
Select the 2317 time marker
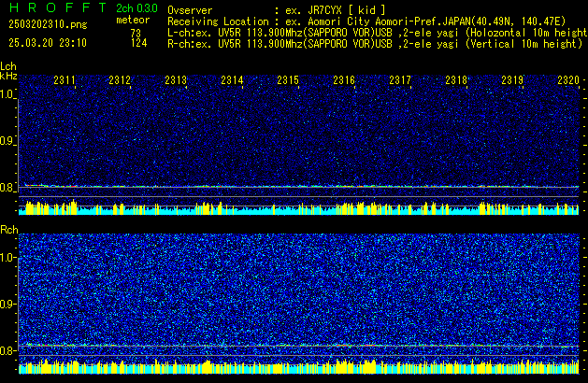click(x=400, y=80)
